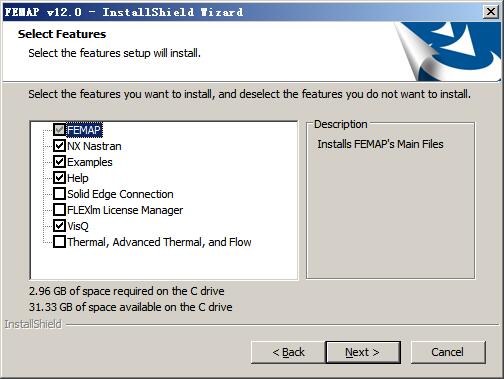Screen dimensions: 504x379
Task: Select the VisQ label
Action: 78,226
